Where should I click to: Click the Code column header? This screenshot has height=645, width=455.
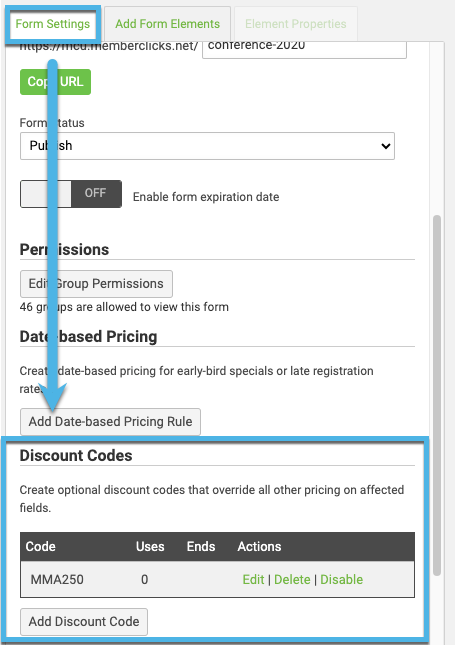[41, 546]
